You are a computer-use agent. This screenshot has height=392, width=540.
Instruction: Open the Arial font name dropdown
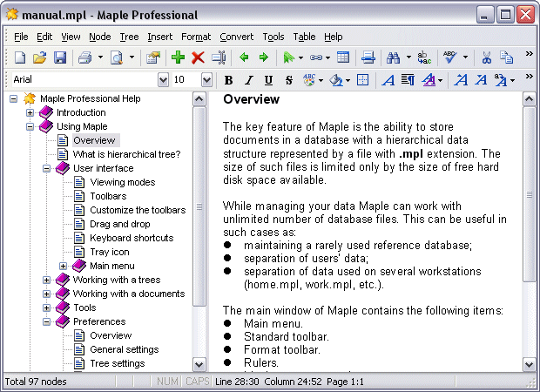163,80
